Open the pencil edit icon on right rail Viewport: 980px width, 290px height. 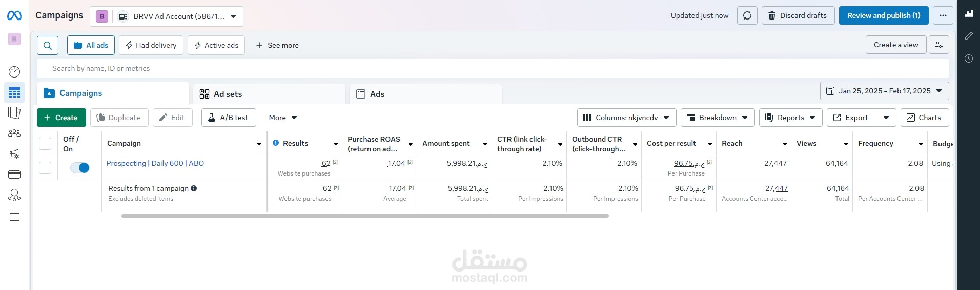[969, 36]
